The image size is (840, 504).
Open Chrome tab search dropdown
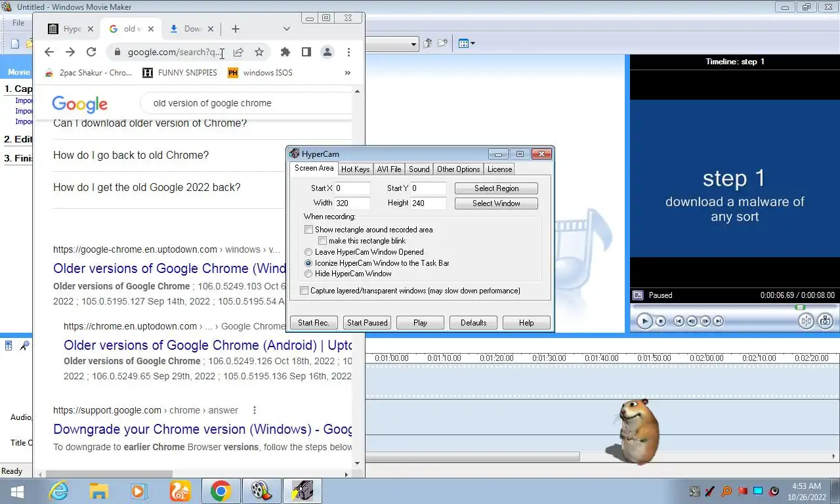click(287, 29)
